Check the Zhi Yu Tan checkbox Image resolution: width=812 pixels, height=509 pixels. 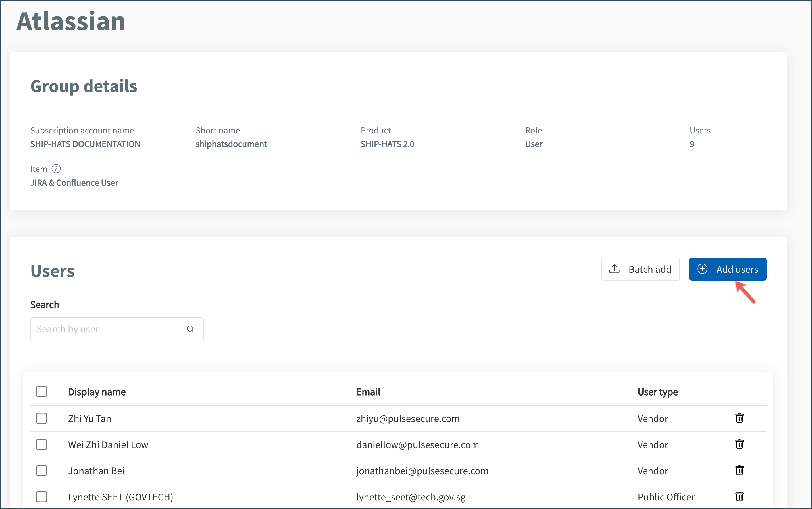coord(41,419)
